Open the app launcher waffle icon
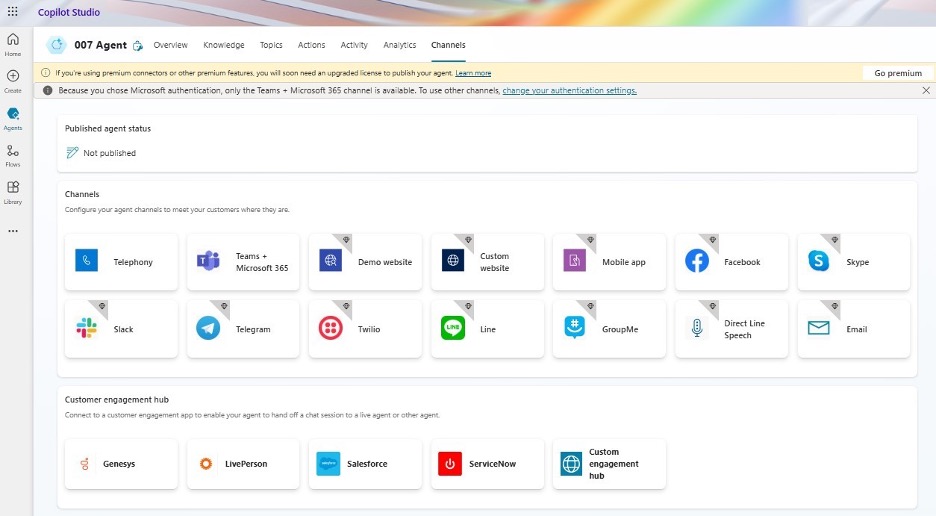936x516 pixels. tap(13, 11)
